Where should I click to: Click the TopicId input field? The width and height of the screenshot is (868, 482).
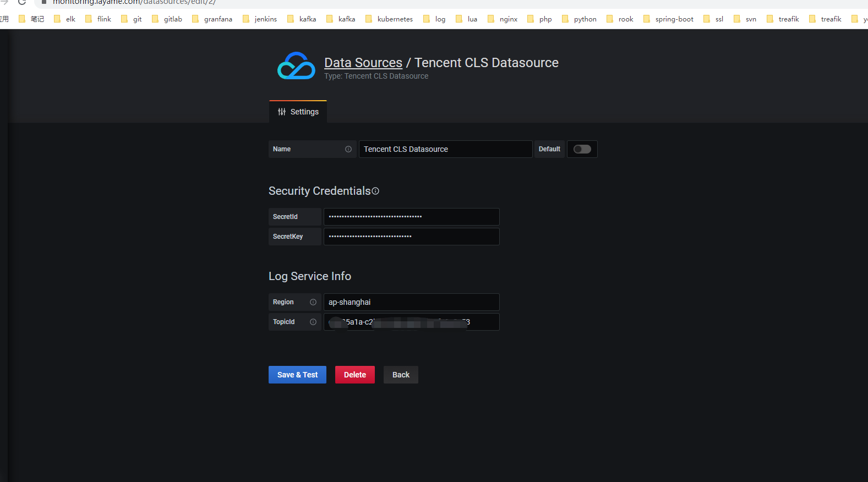[412, 322]
